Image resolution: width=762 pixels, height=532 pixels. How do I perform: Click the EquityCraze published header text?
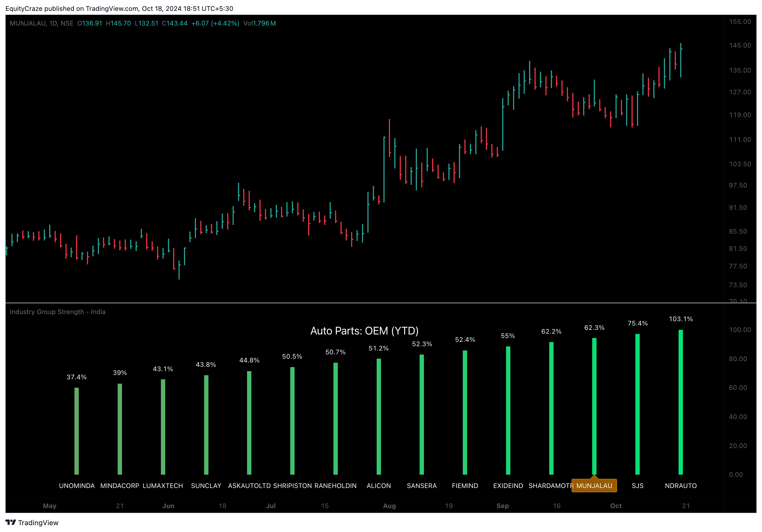click(120, 9)
